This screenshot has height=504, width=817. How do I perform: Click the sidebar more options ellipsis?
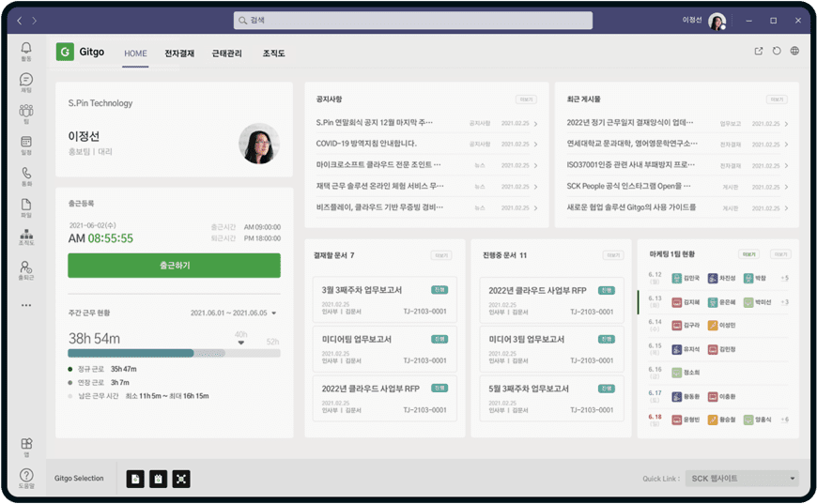(26, 305)
